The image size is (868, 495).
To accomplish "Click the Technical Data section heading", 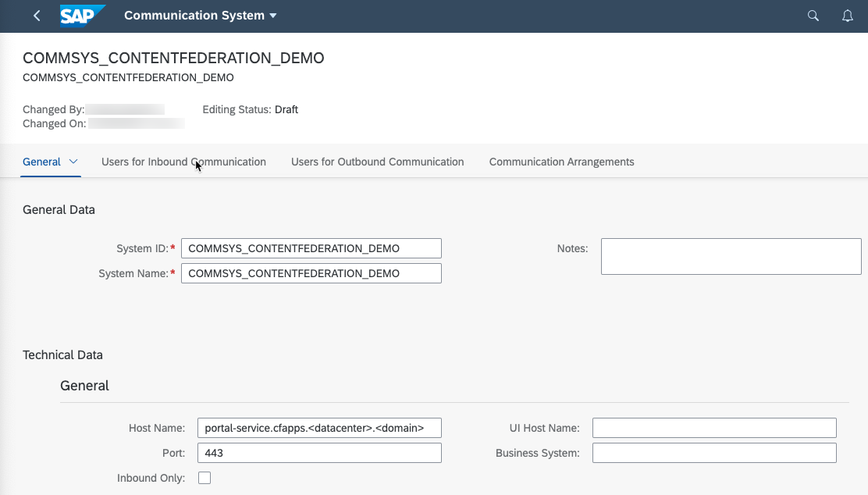I will pyautogui.click(x=62, y=355).
